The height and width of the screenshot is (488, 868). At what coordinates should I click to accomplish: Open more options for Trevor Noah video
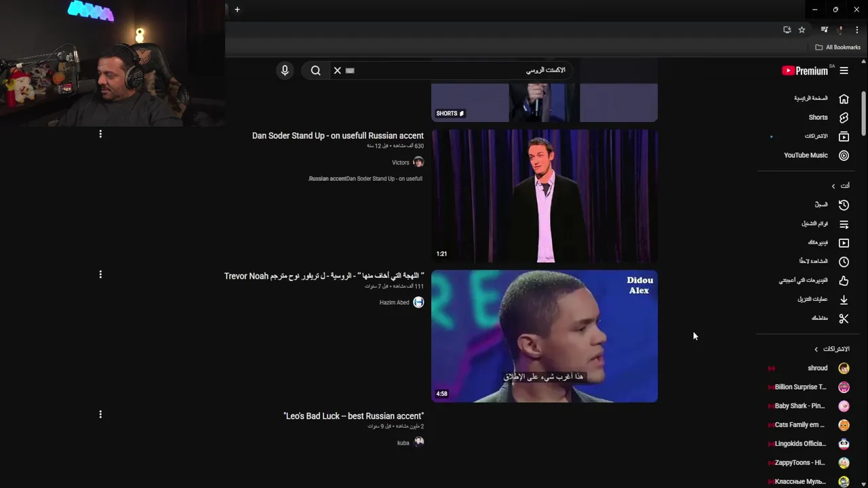(100, 274)
